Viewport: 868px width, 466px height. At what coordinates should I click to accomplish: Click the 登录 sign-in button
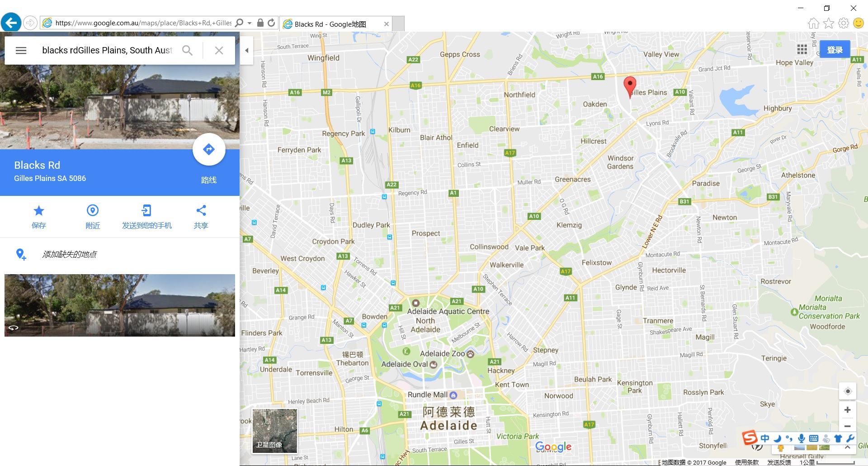835,50
